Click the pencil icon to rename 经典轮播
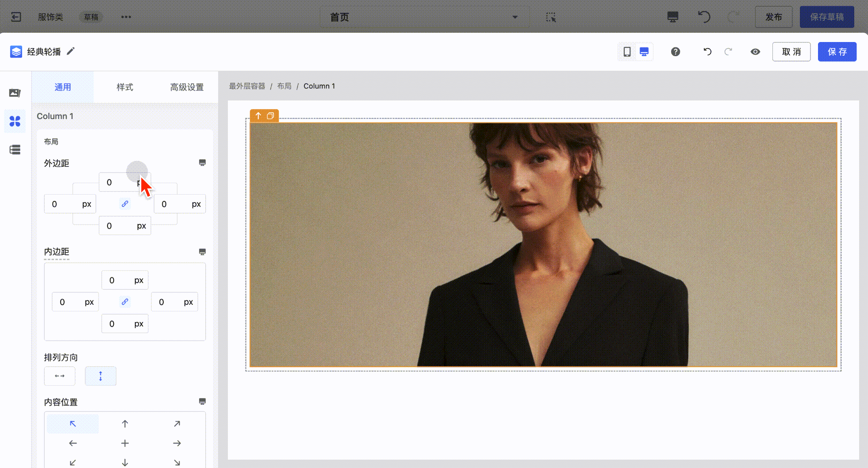 click(x=71, y=51)
